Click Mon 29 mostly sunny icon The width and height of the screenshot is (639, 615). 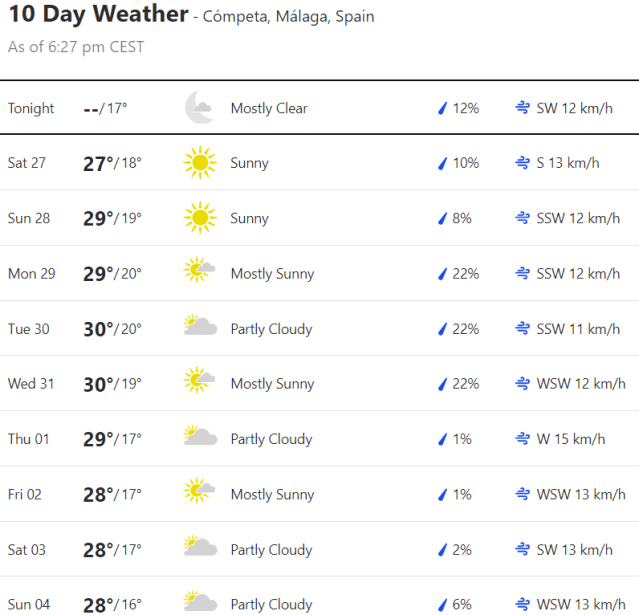pos(200,271)
